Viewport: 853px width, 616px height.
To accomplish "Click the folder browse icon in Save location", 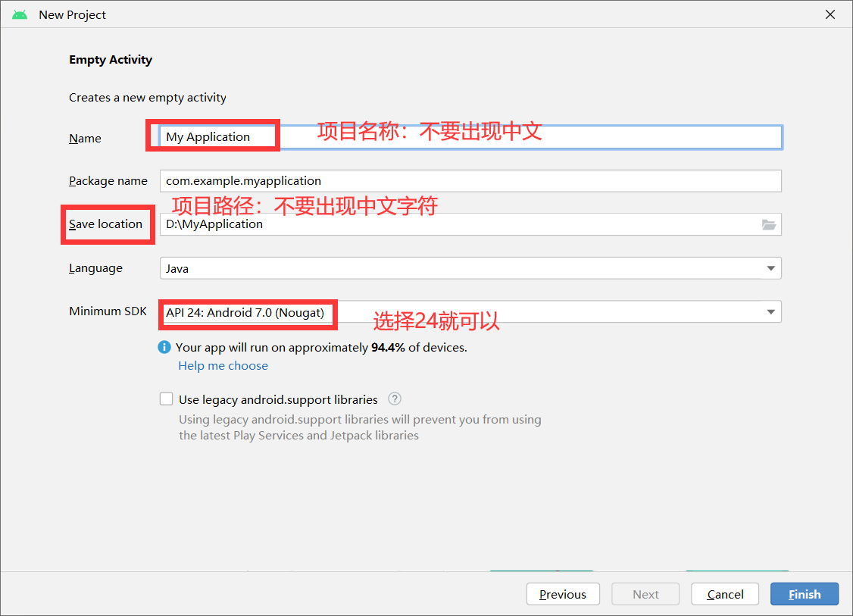I will 768,225.
